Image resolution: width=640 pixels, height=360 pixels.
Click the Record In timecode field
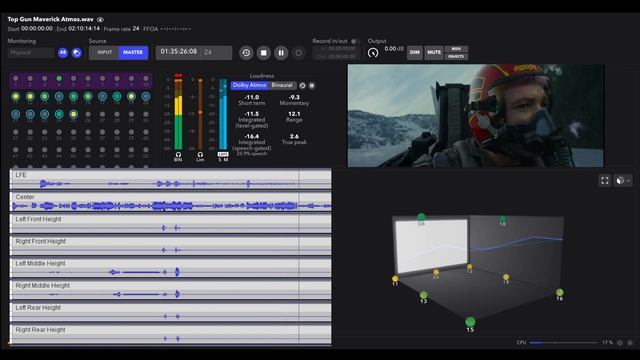point(337,49)
